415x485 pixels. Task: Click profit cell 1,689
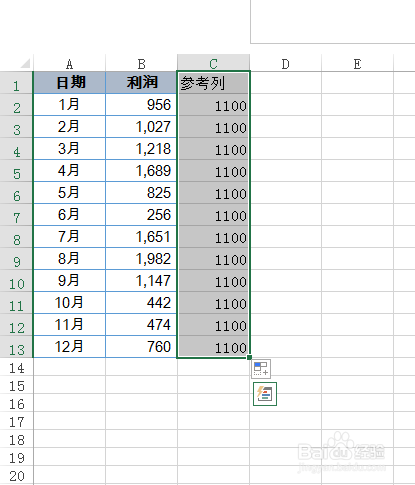pyautogui.click(x=141, y=171)
